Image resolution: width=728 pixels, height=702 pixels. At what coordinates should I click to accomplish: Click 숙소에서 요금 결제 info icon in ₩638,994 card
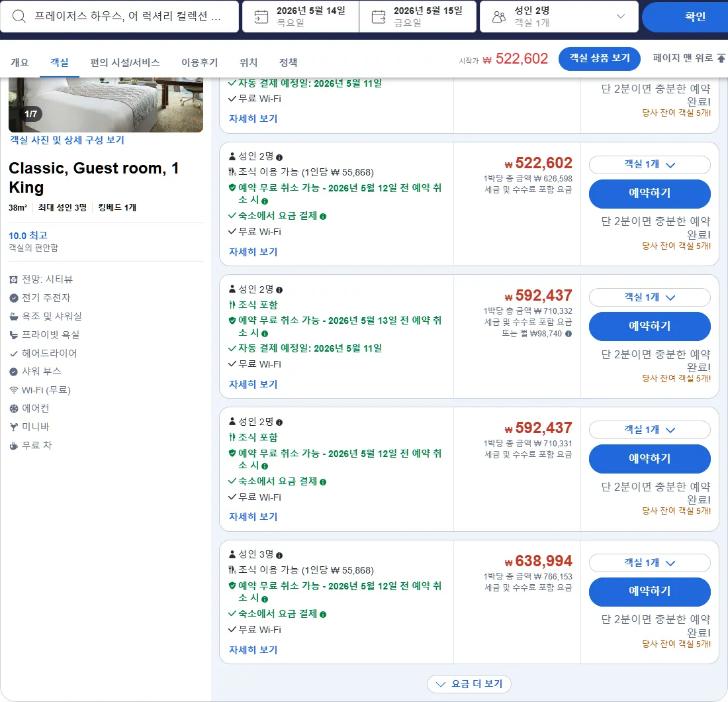323,614
